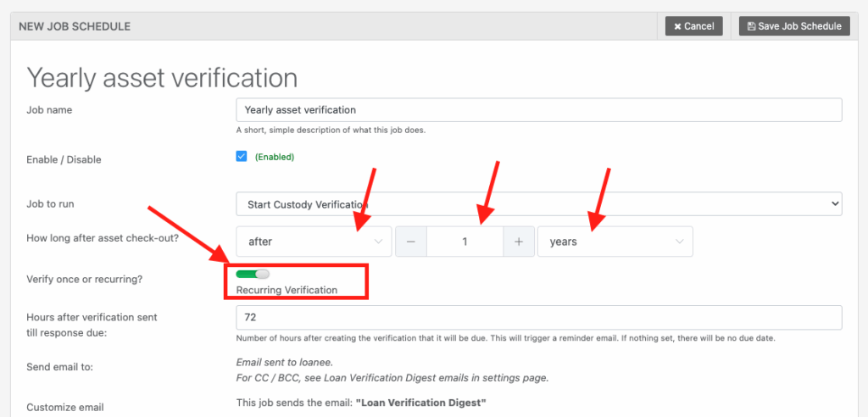Viewport: 868px width, 417px height.
Task: Open the 'after' timing dropdown
Action: click(314, 242)
